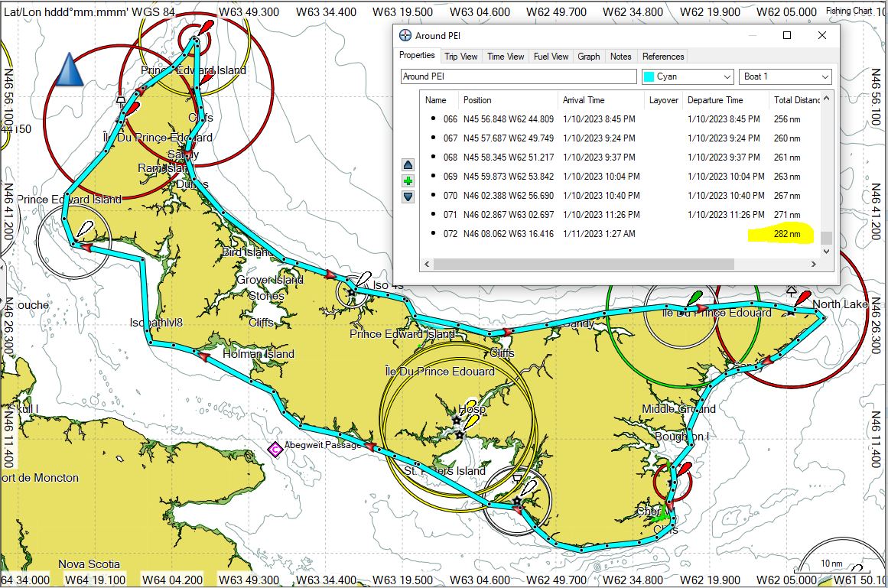
Task: Click the Departure Time column header
Action: [725, 100]
